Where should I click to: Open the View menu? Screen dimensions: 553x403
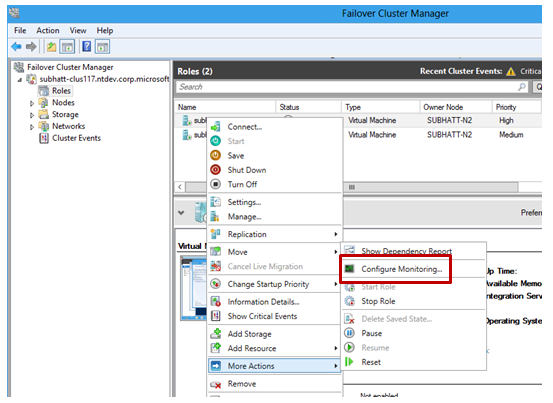[78, 31]
